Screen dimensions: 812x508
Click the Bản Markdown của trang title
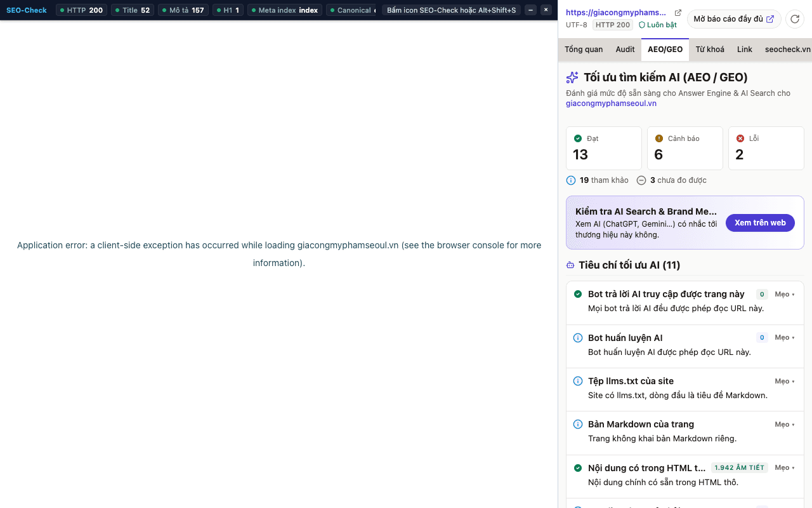tap(641, 424)
